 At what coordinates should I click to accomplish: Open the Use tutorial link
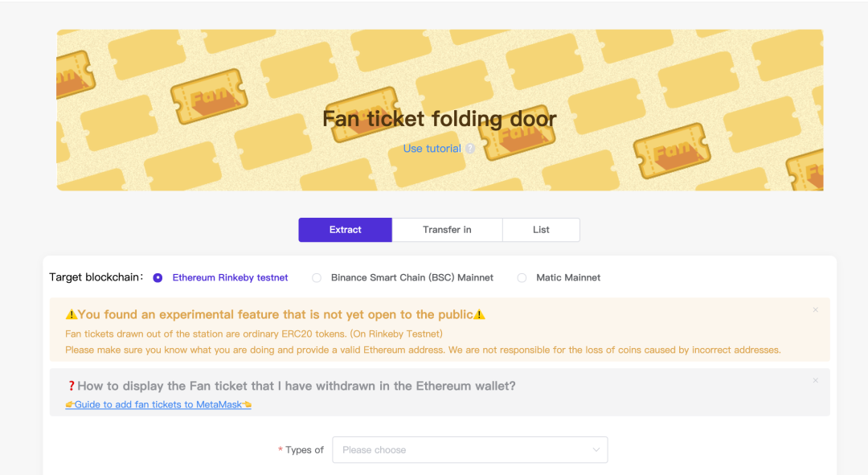[x=432, y=149]
